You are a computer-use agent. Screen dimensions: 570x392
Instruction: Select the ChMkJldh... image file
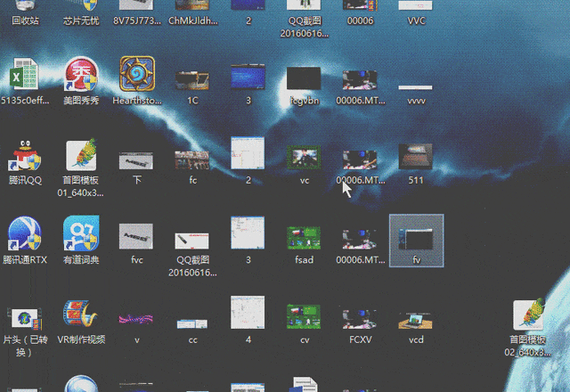point(192,14)
